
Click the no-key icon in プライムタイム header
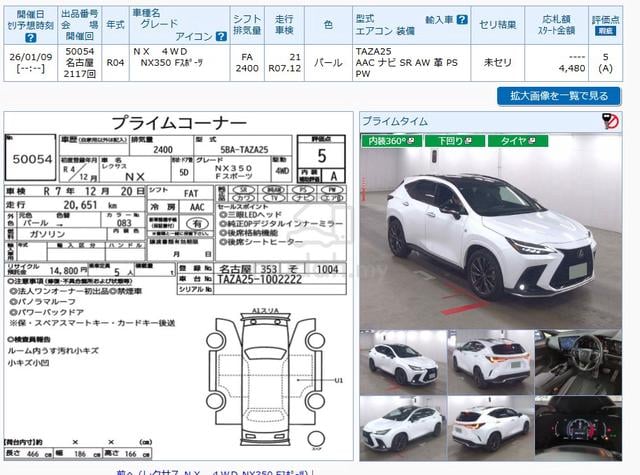[610, 121]
